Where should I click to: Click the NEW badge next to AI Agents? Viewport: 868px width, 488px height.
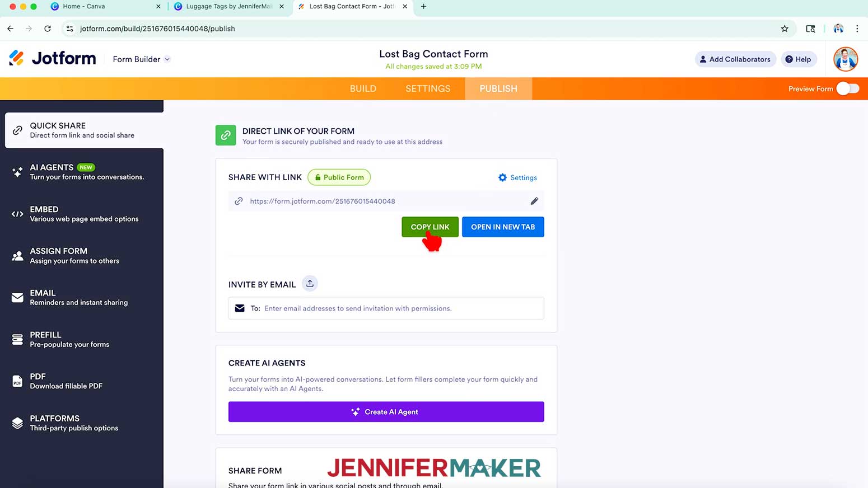86,167
